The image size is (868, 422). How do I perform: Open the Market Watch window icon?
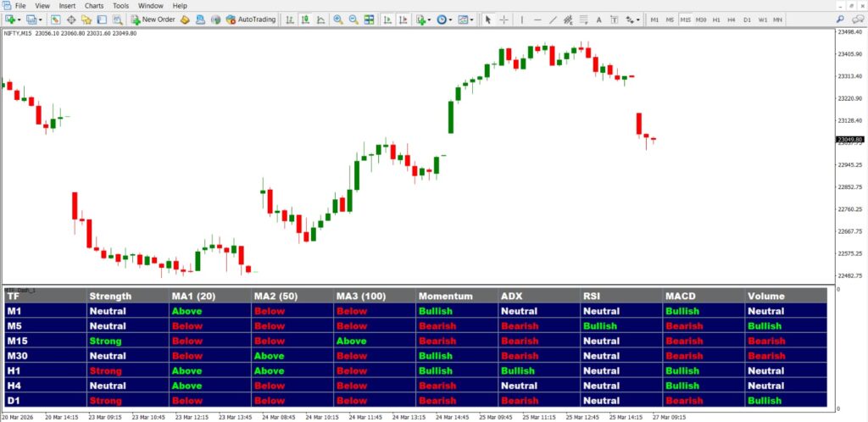tap(55, 19)
